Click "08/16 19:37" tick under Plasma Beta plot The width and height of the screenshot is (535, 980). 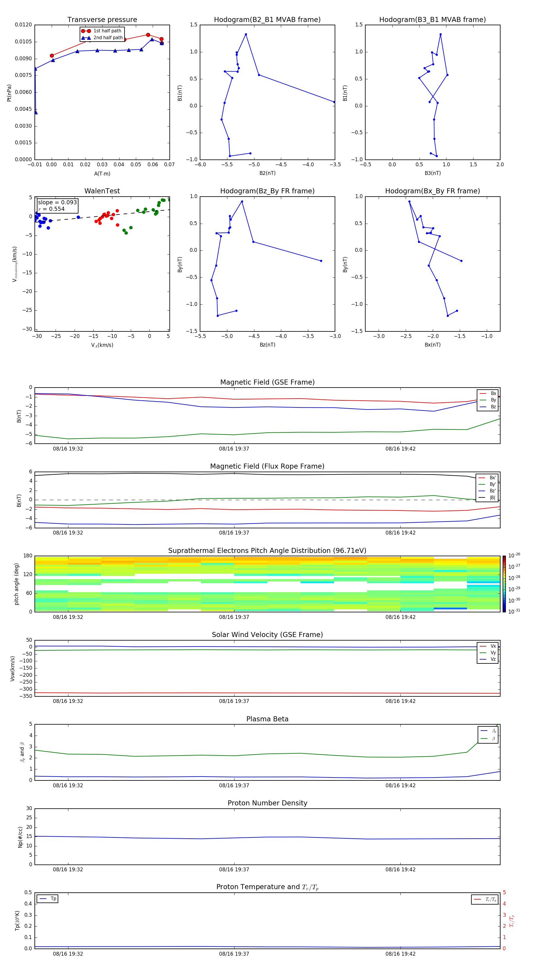[234, 785]
